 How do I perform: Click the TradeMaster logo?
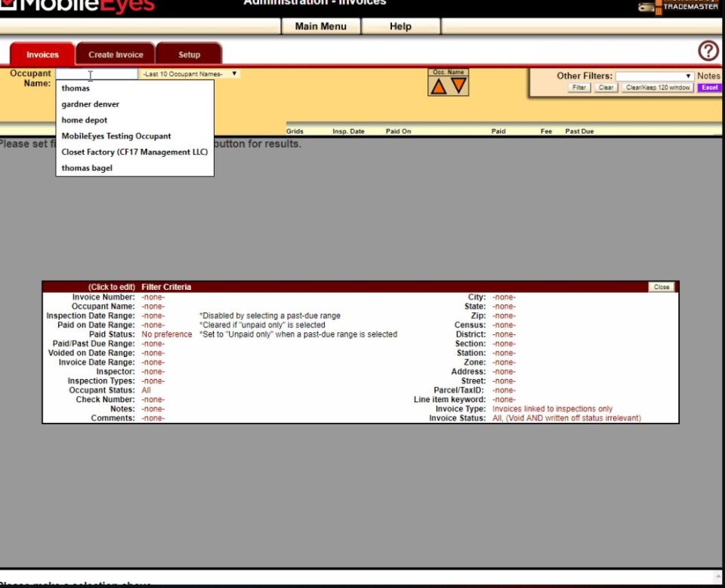[680, 7]
